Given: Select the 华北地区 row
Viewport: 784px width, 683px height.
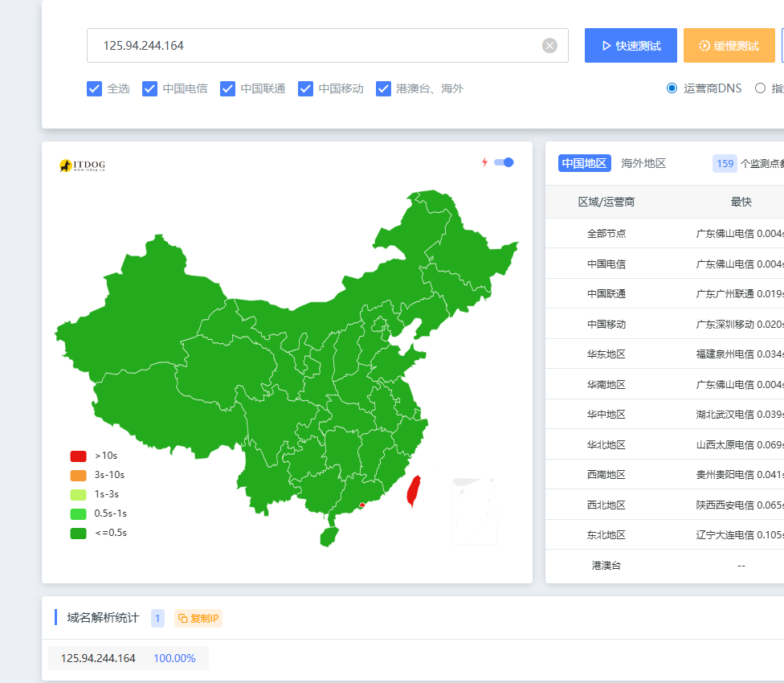Looking at the screenshot, I should click(664, 444).
